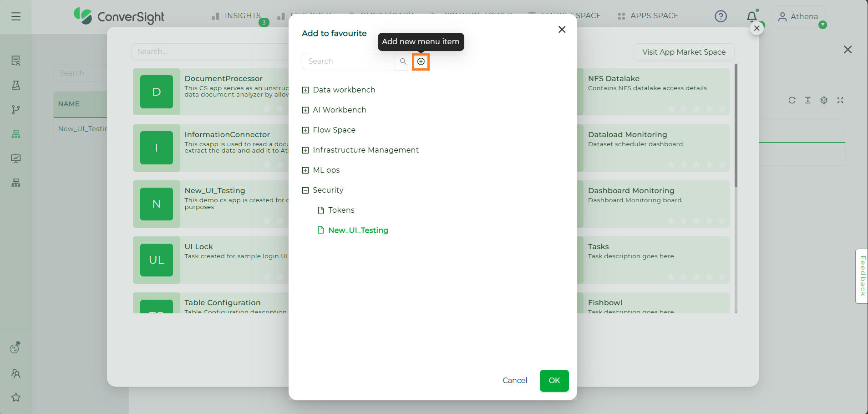Expand the Flow Space node
Image resolution: width=868 pixels, height=414 pixels.
coord(305,130)
